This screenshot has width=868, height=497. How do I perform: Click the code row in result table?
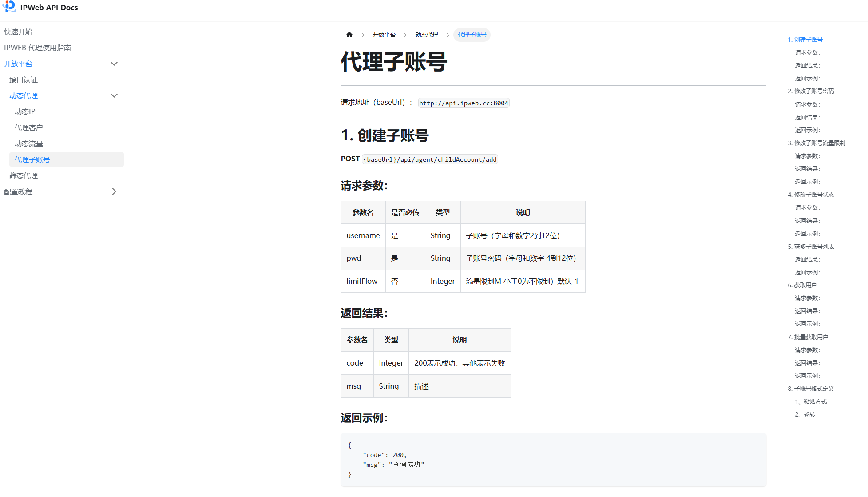pos(426,363)
